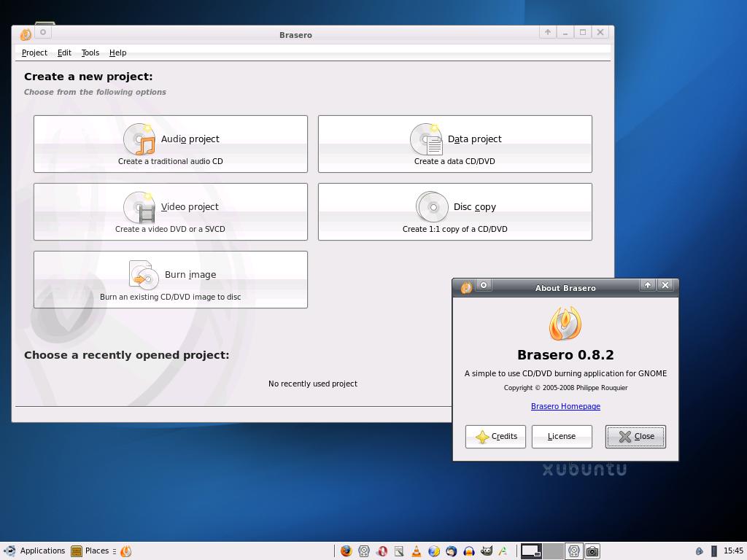Viewport: 747px width, 560px height.
Task: Click the 15:45 clock in the panel
Action: point(733,551)
